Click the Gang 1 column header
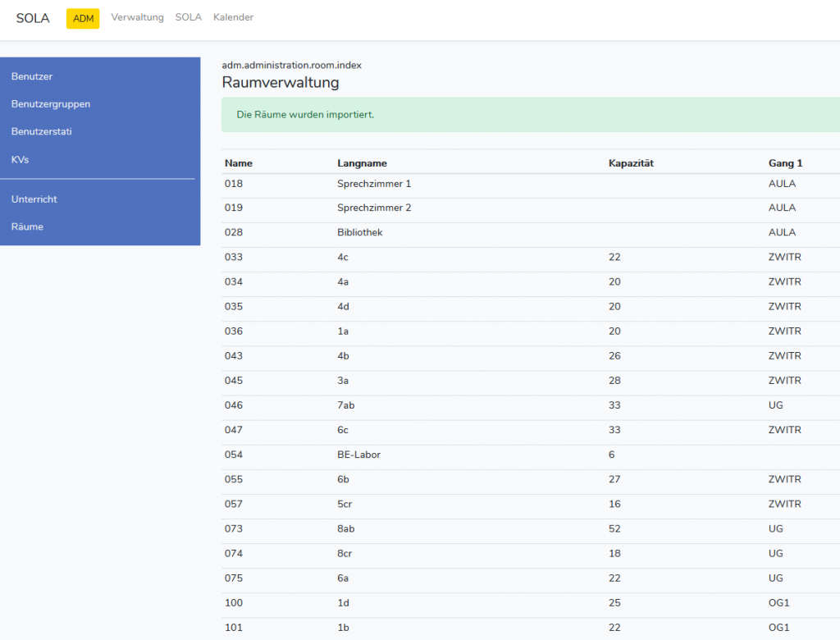 click(x=785, y=163)
